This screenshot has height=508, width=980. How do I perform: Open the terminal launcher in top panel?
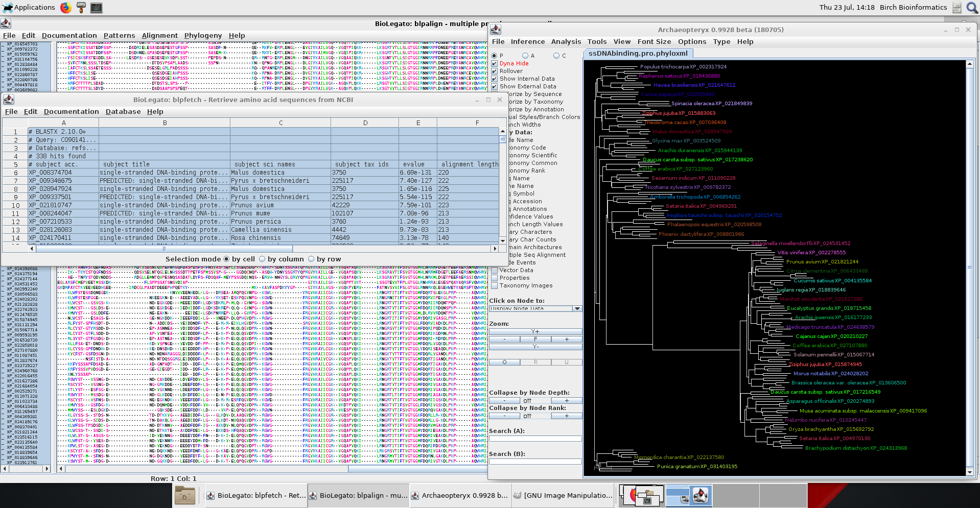(x=96, y=8)
